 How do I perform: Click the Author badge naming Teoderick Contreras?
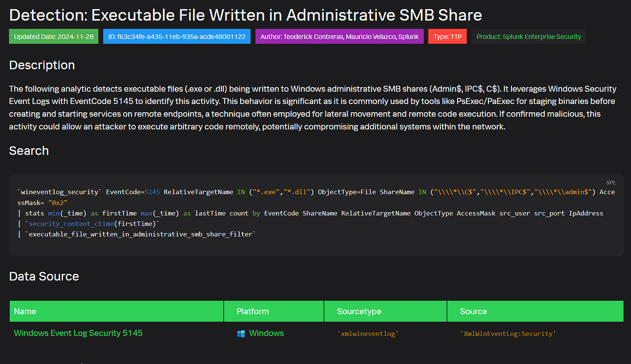339,36
